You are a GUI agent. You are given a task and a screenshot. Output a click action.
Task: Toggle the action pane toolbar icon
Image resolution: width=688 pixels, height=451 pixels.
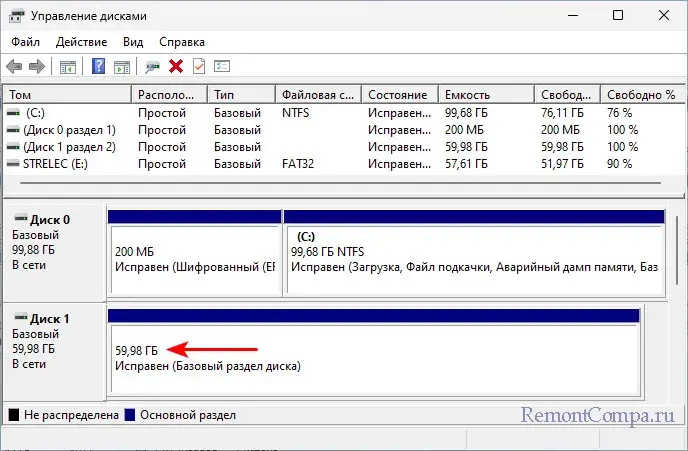[122, 67]
